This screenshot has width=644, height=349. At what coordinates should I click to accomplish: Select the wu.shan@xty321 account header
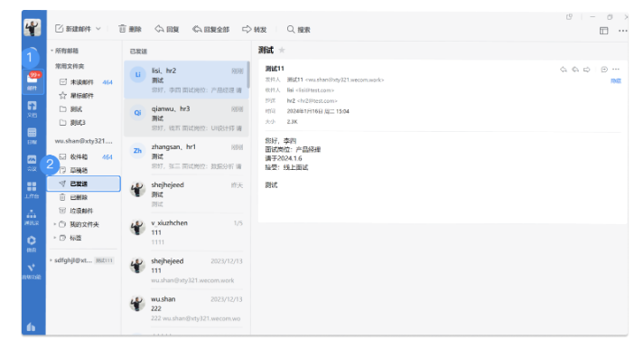83,141
